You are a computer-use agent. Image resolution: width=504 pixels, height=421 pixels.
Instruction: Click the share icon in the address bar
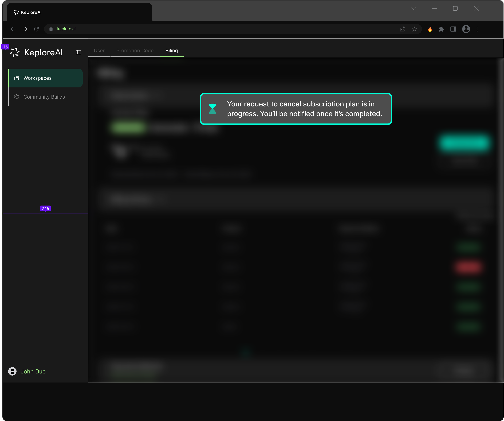pos(403,29)
